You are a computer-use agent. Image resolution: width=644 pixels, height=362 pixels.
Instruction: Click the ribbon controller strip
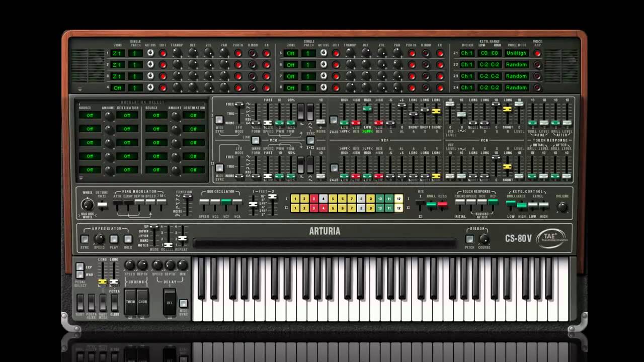[x=325, y=244]
